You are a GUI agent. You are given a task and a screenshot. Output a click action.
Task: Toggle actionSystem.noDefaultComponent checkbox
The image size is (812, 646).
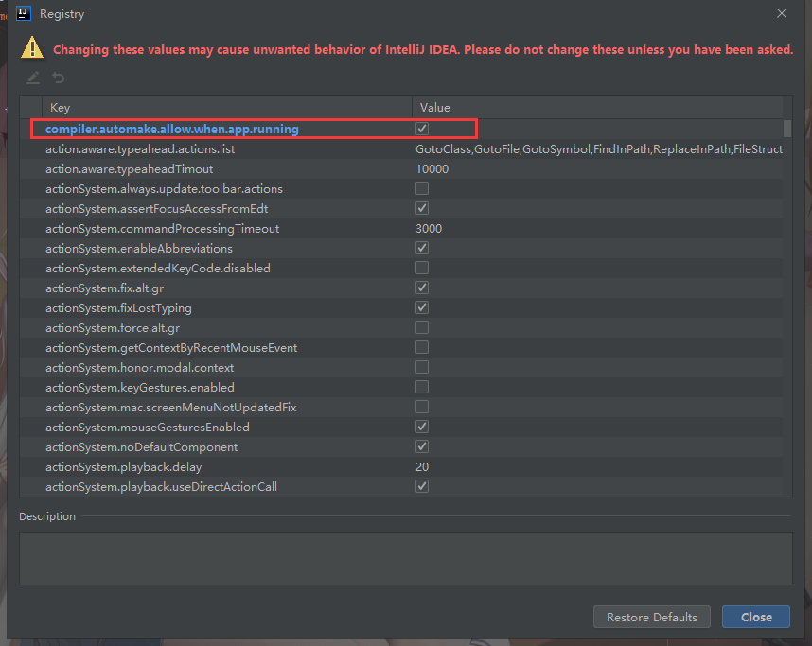click(x=422, y=446)
